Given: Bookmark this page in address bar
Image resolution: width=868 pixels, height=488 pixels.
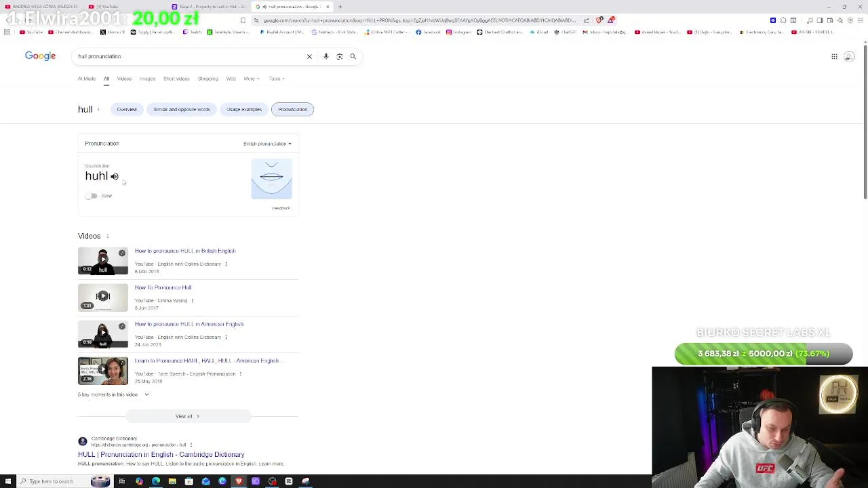Looking at the screenshot, I should point(243,20).
